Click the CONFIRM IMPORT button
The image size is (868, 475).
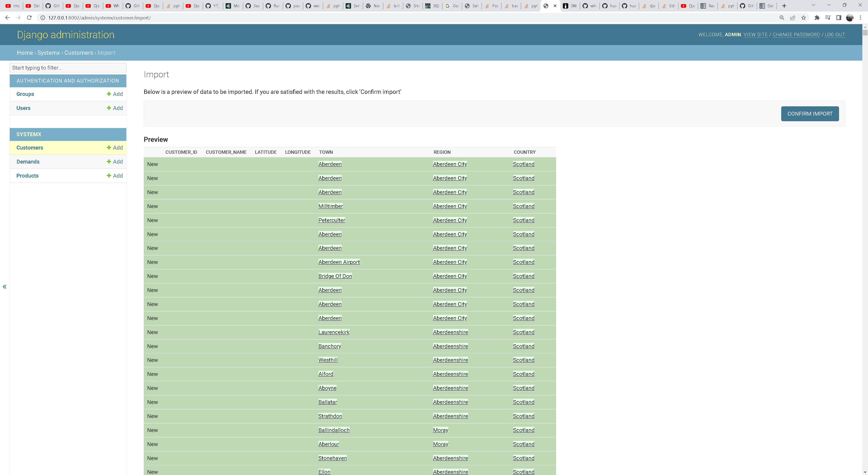pyautogui.click(x=809, y=114)
